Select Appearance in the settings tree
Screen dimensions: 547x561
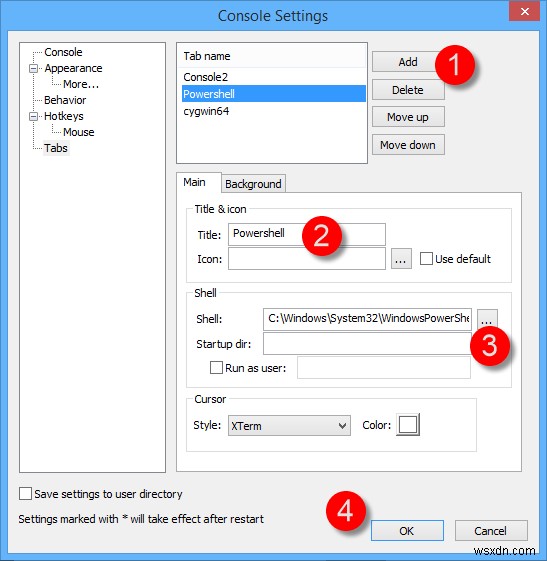(73, 68)
